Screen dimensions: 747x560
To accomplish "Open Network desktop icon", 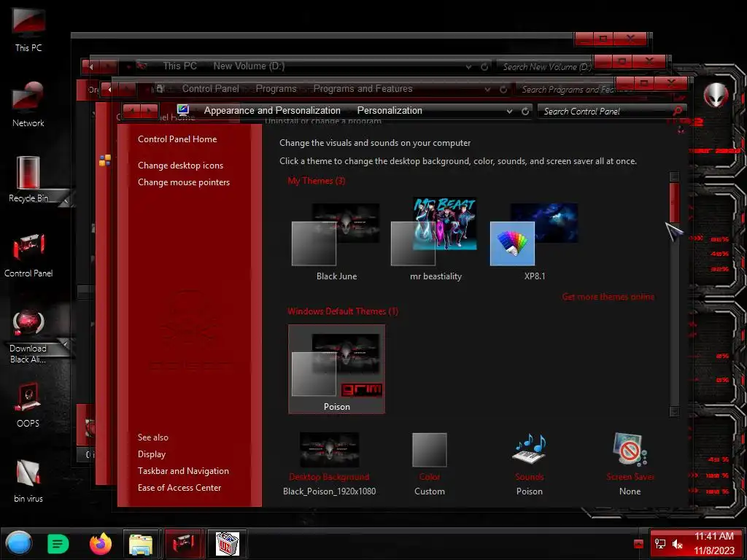I will pos(28,104).
